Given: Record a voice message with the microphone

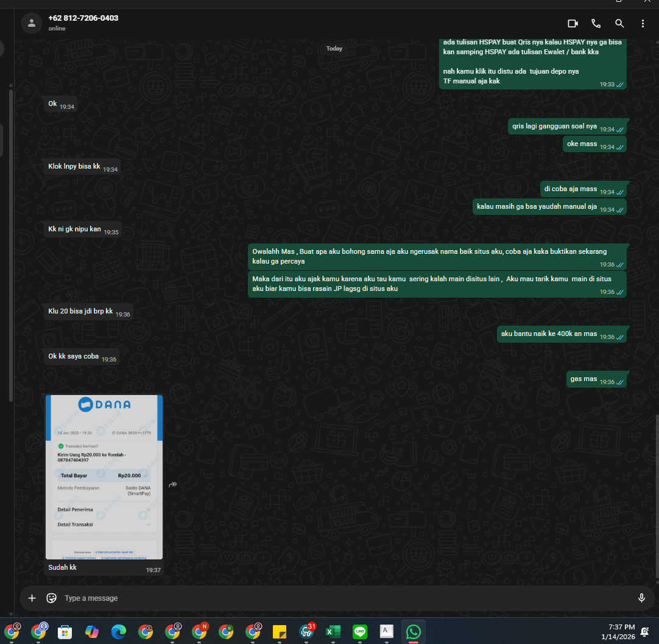Looking at the screenshot, I should pos(641,598).
